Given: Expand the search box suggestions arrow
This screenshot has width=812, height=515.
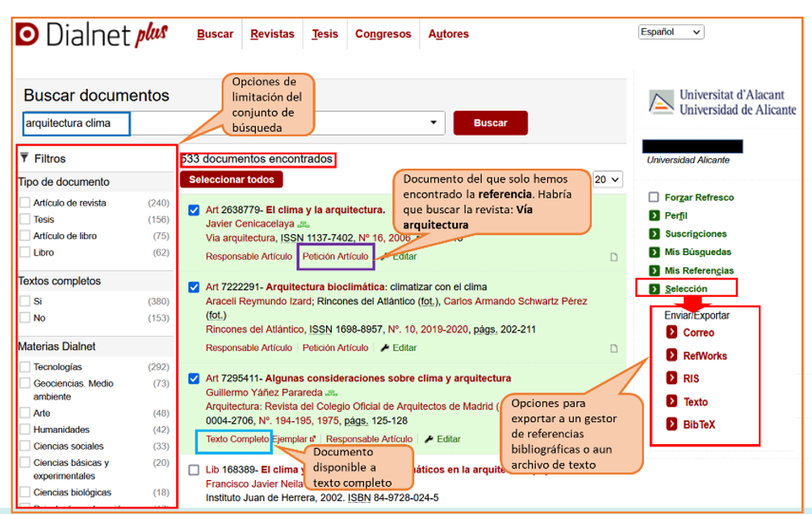Looking at the screenshot, I should pos(435,123).
